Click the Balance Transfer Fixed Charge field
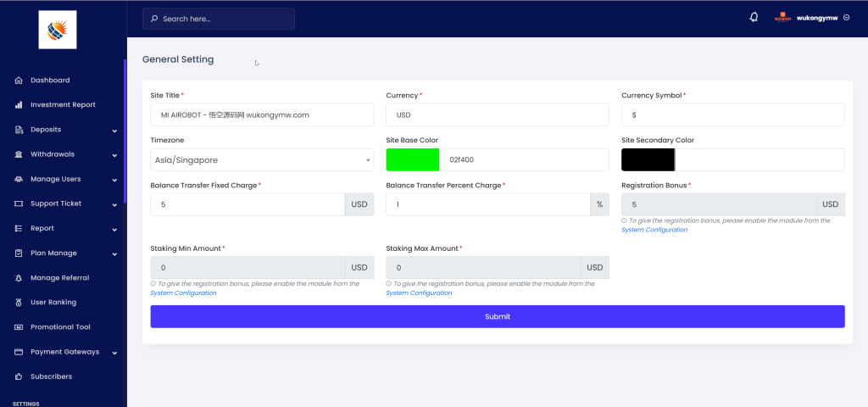868x407 pixels. [248, 204]
